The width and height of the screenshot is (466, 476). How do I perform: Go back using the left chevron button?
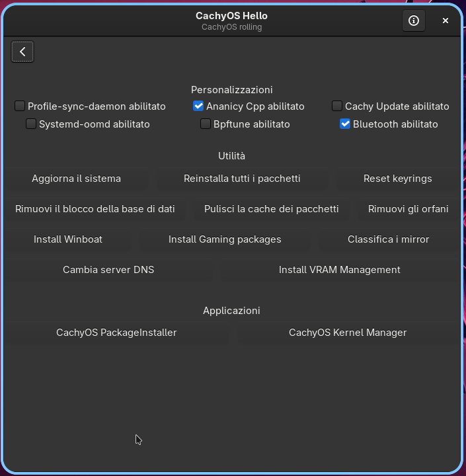click(x=22, y=52)
